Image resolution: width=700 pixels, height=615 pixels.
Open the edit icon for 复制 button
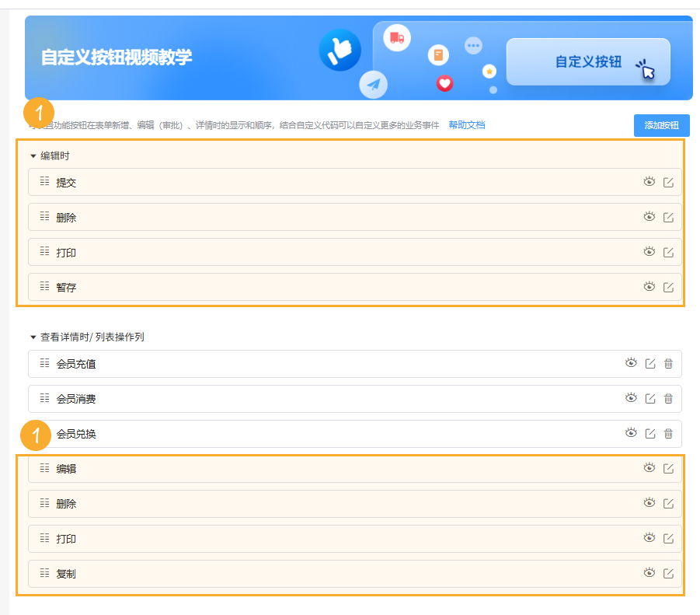(x=668, y=573)
